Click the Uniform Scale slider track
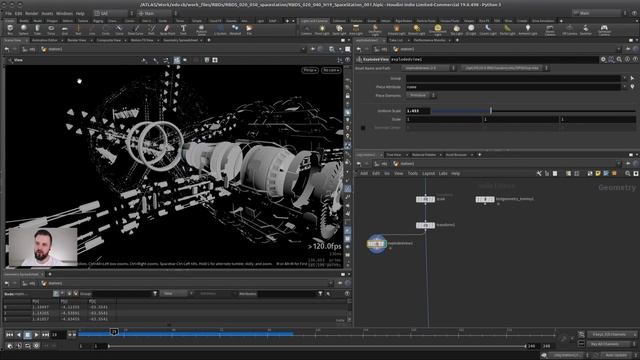Viewport: 640px width, 360px height. click(x=533, y=111)
